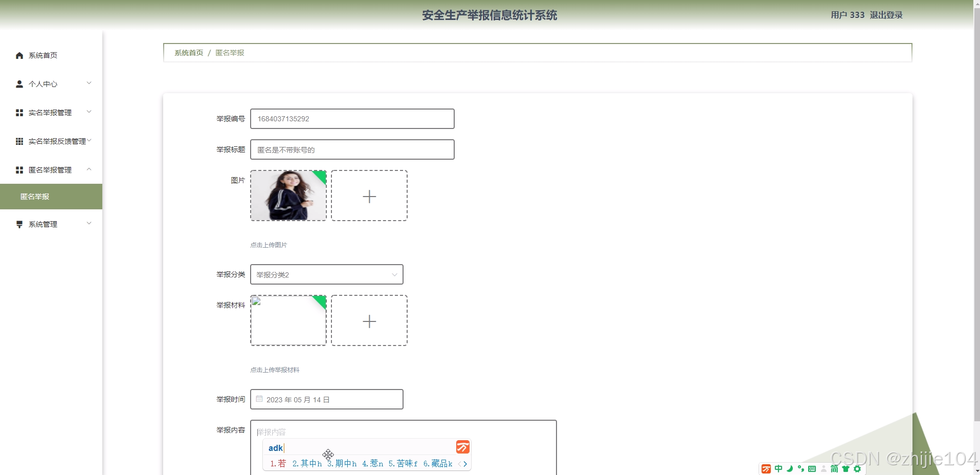Open 实名举报管理 in sidebar

coord(50,113)
